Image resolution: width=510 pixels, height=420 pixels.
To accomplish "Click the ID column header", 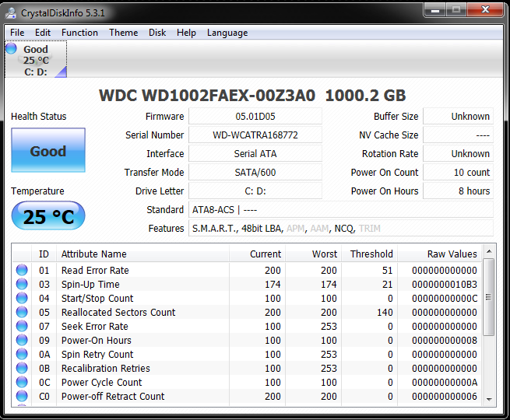I will [x=44, y=254].
